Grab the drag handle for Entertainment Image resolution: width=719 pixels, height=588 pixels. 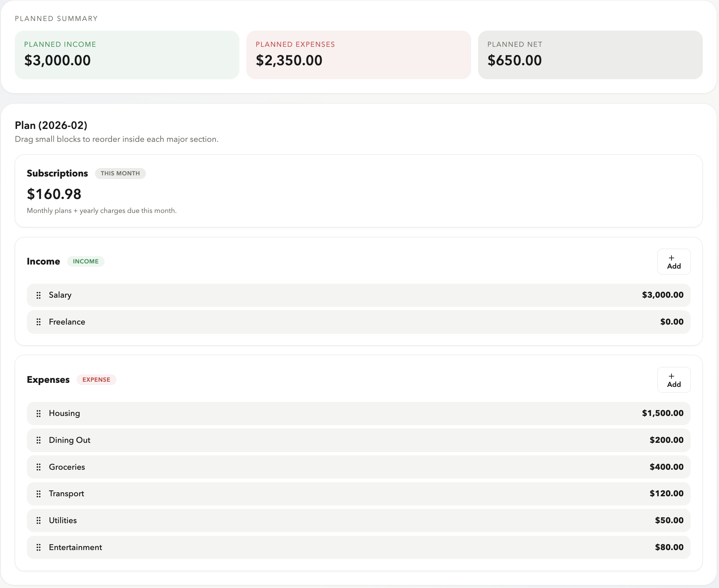[39, 547]
